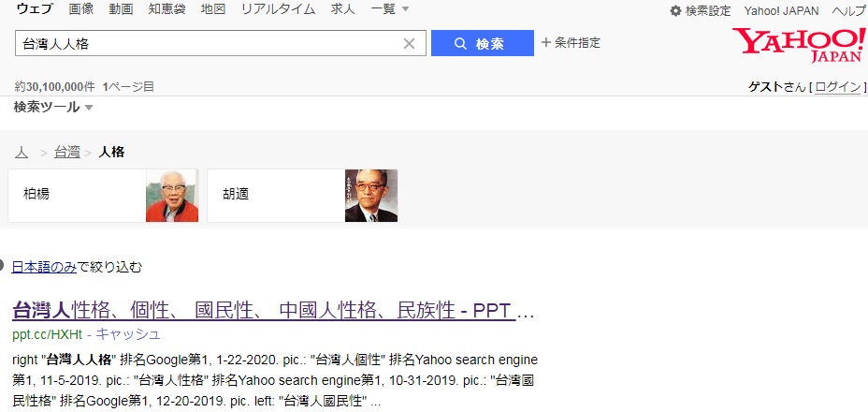The width and height of the screenshot is (868, 412).
Task: Switch to the 動画 search tab
Action: click(121, 10)
